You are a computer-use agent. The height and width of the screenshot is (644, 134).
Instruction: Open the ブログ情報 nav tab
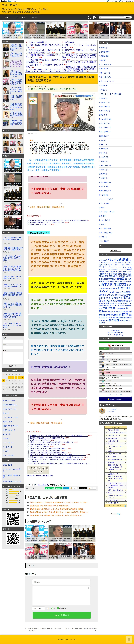[x=20, y=17]
